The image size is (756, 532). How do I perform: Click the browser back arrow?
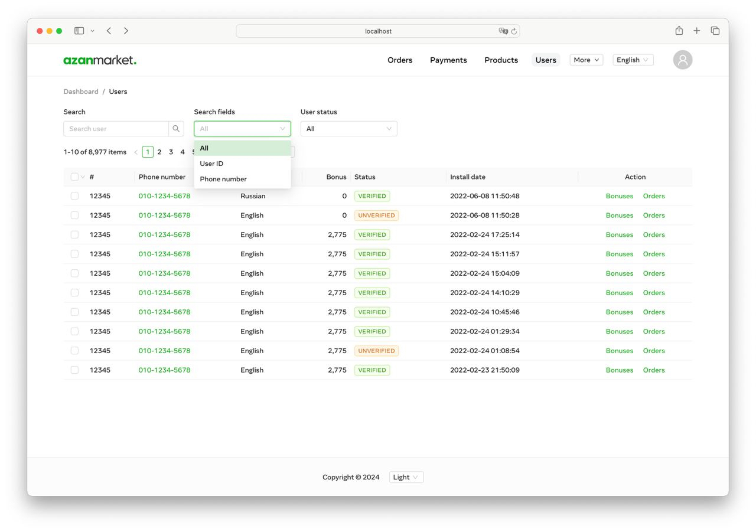point(109,31)
